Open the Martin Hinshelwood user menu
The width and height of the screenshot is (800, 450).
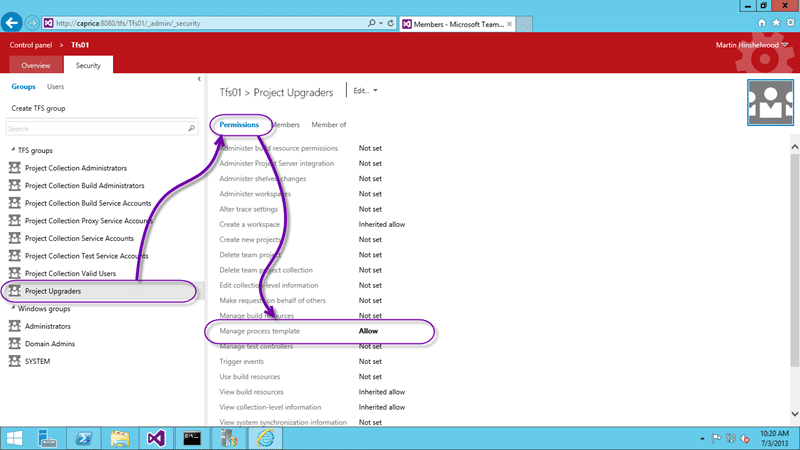pos(752,45)
